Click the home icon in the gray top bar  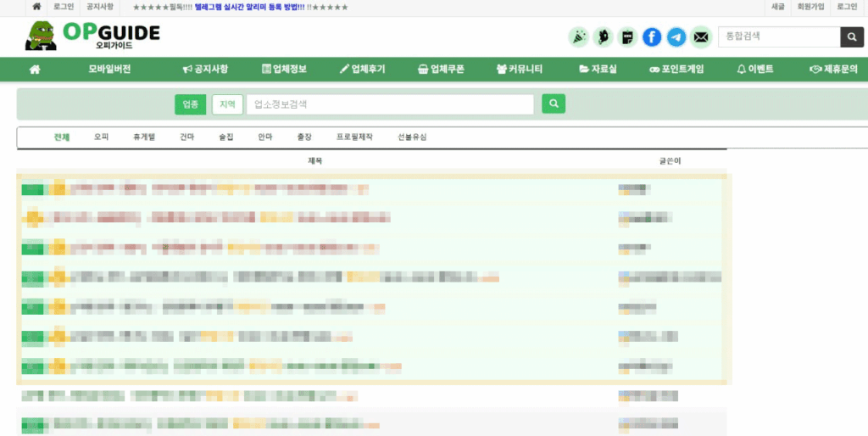coord(36,7)
